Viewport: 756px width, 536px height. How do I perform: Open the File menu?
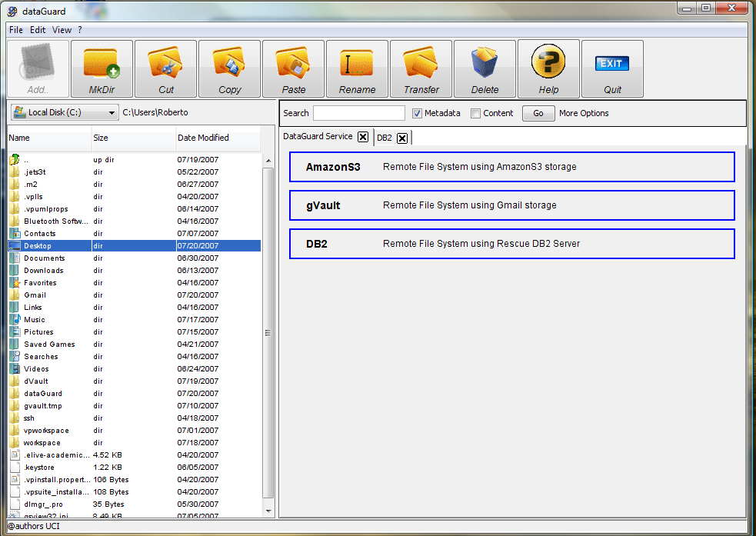(x=16, y=30)
